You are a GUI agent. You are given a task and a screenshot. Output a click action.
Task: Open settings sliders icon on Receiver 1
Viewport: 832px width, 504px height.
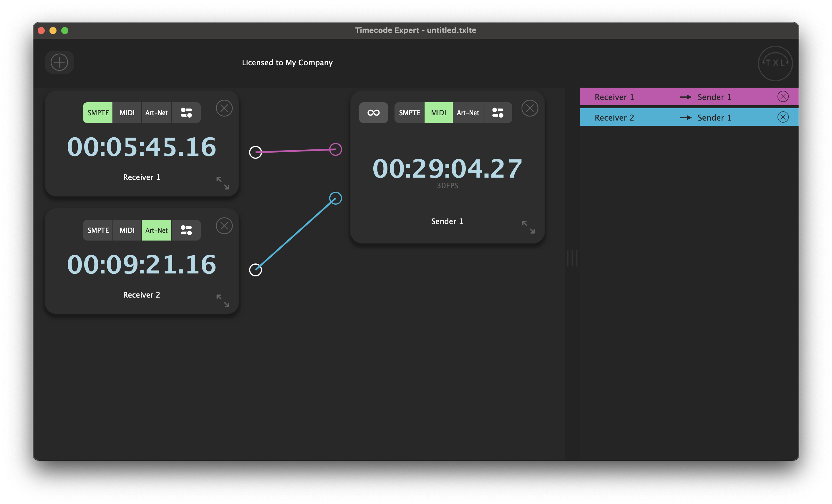(x=186, y=113)
